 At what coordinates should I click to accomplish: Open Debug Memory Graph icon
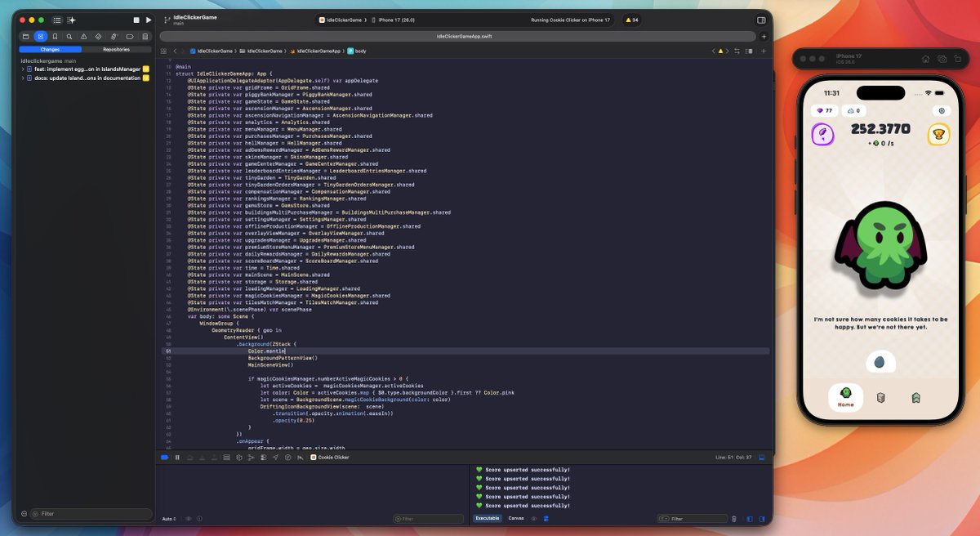pos(252,458)
